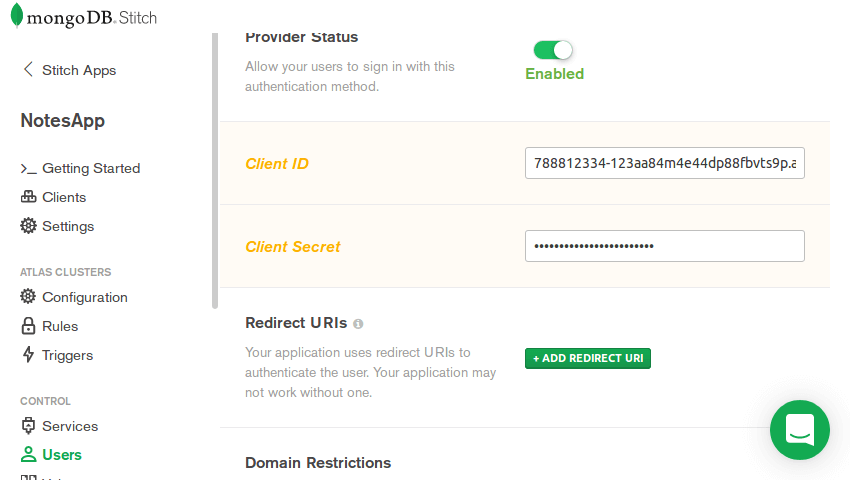Go back via Stitch Apps chevron
This screenshot has width=850, height=480.
[x=28, y=70]
